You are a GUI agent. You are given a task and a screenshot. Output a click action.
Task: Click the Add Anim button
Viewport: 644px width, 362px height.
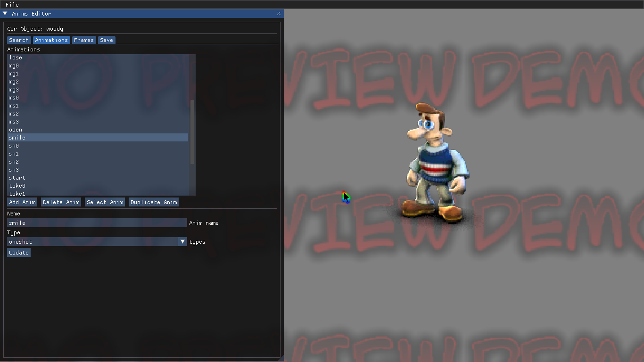pyautogui.click(x=22, y=202)
